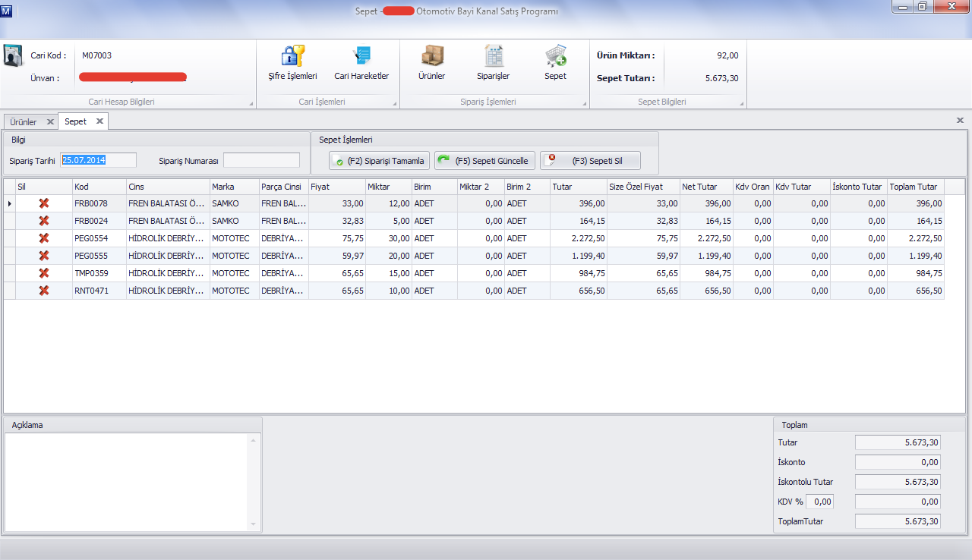Image resolution: width=972 pixels, height=560 pixels.
Task: Expand Sipariş İşlemleri group launcher
Action: [584, 103]
